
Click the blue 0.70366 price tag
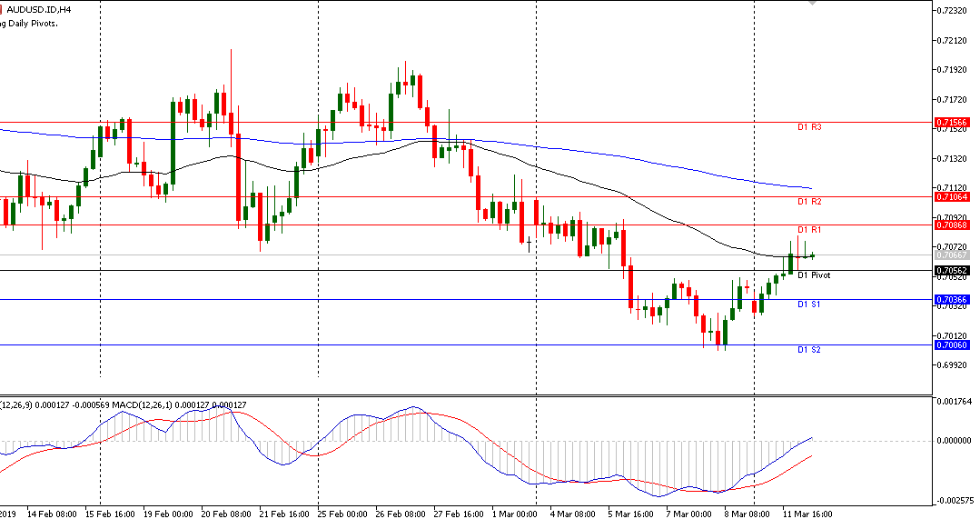952,300
